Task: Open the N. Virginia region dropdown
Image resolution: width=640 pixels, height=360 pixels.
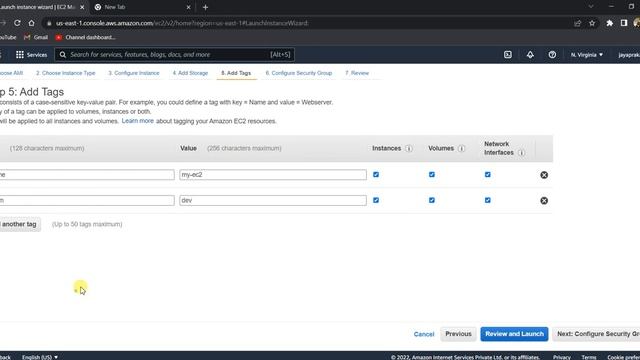Action: [587, 55]
